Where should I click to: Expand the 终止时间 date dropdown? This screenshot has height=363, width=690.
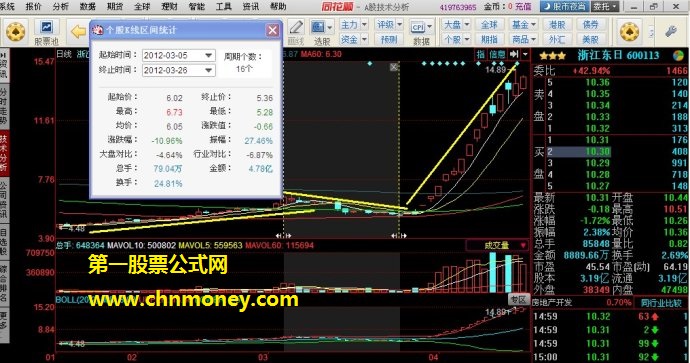209,70
